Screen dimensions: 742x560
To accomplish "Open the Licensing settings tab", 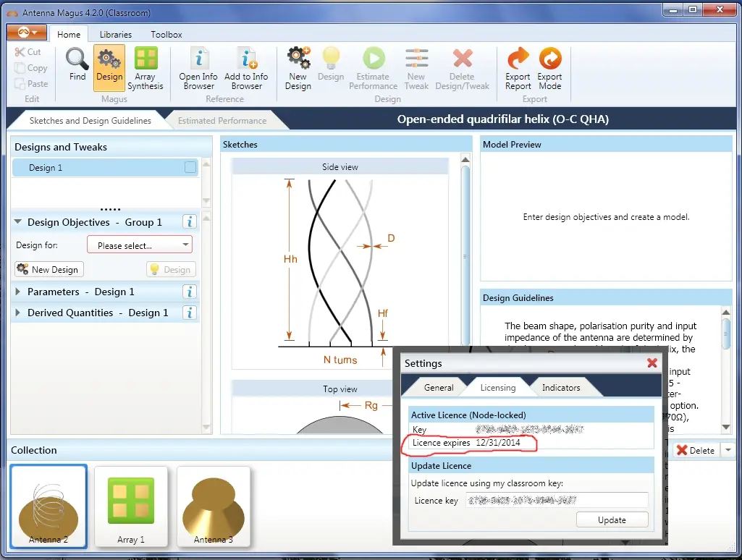I will pyautogui.click(x=498, y=387).
